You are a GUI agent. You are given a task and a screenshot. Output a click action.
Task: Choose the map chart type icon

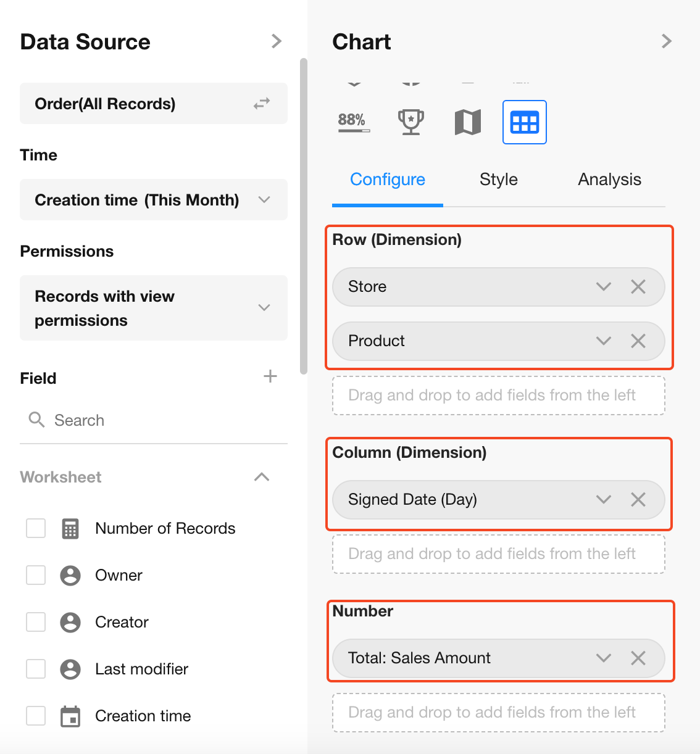click(x=468, y=122)
